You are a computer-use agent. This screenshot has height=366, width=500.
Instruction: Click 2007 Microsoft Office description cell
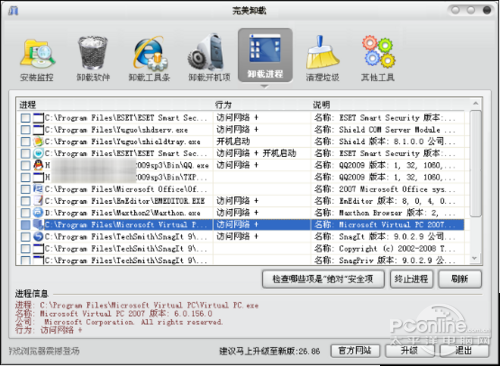point(384,189)
